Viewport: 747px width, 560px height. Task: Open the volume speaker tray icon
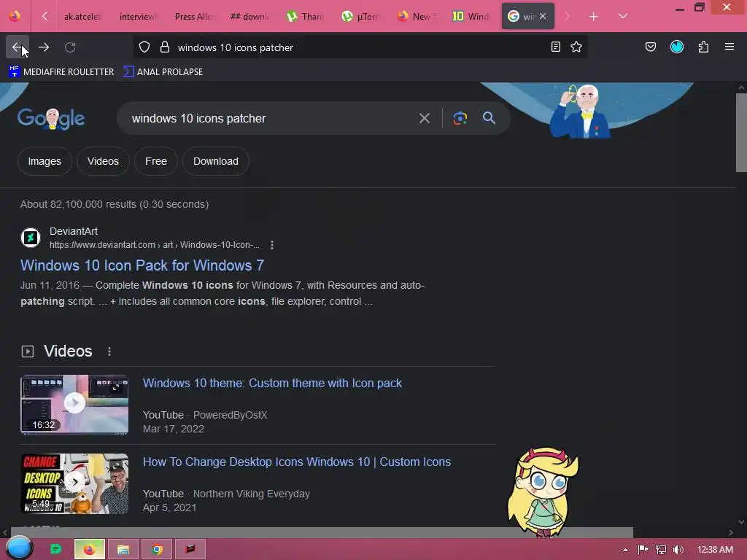click(678, 550)
